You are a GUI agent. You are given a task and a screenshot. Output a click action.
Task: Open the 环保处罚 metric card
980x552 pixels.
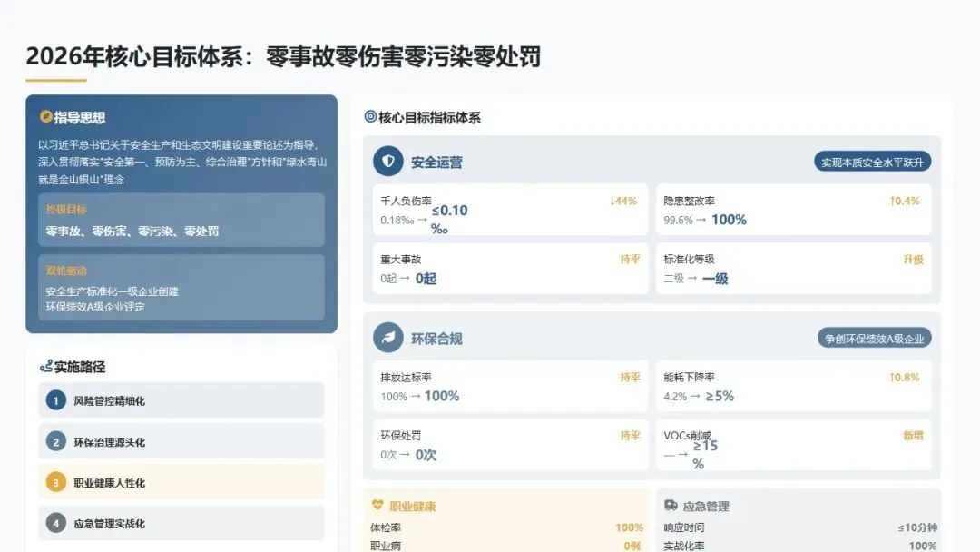[510, 445]
